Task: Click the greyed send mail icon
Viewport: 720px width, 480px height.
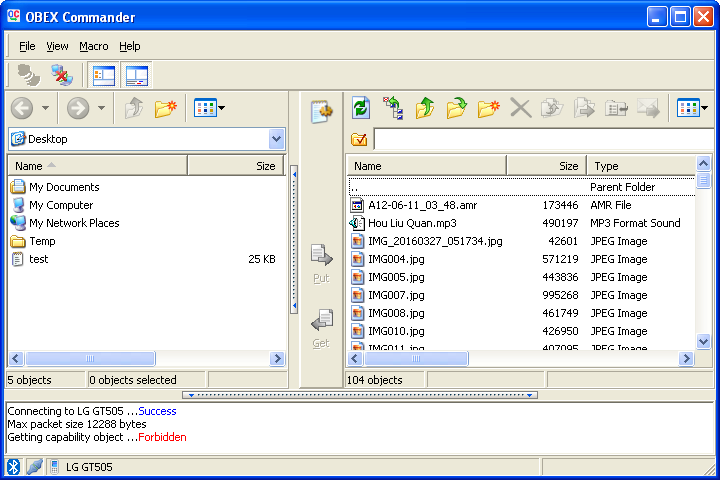Action: pos(648,108)
